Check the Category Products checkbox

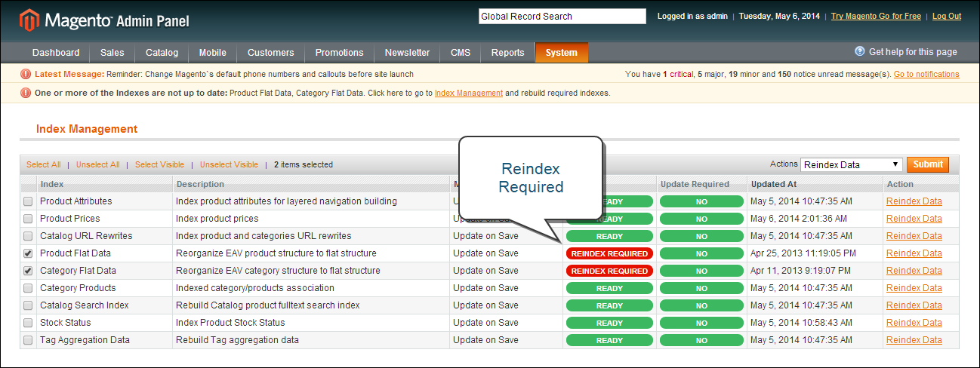28,288
